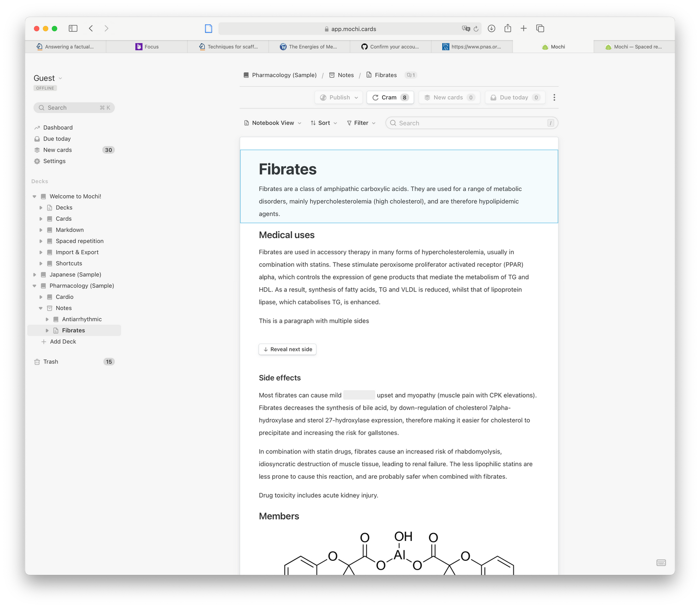The image size is (700, 608).
Task: Open Notes breadcrumb link
Action: (342, 75)
